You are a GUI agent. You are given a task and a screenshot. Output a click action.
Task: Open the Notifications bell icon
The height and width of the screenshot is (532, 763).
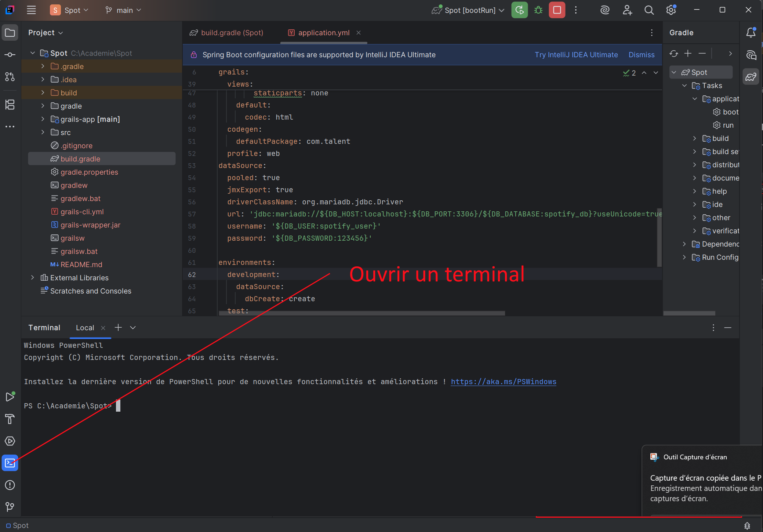[x=751, y=33]
